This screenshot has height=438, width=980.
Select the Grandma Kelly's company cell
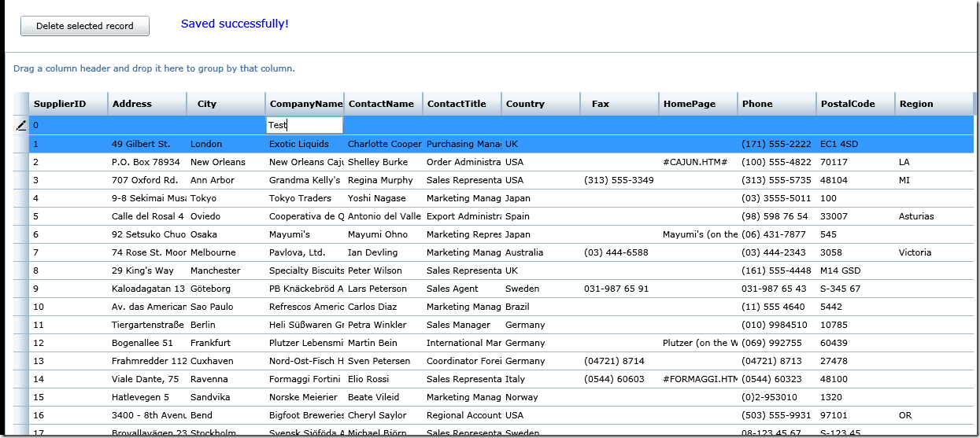(305, 180)
